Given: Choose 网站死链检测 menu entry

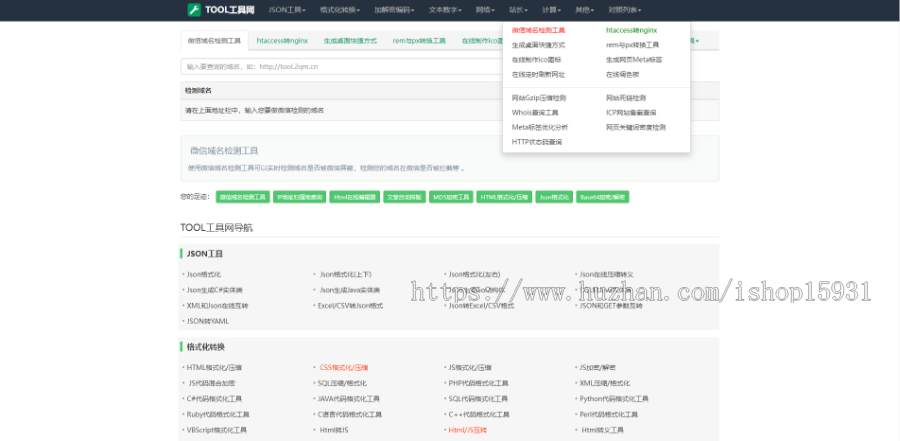Looking at the screenshot, I should coord(626,98).
